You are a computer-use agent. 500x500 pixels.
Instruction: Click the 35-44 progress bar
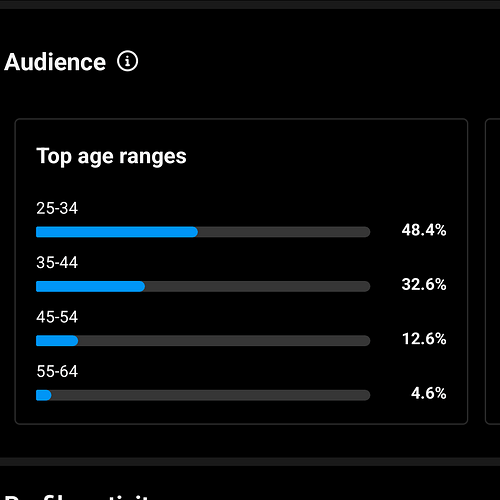[203, 286]
